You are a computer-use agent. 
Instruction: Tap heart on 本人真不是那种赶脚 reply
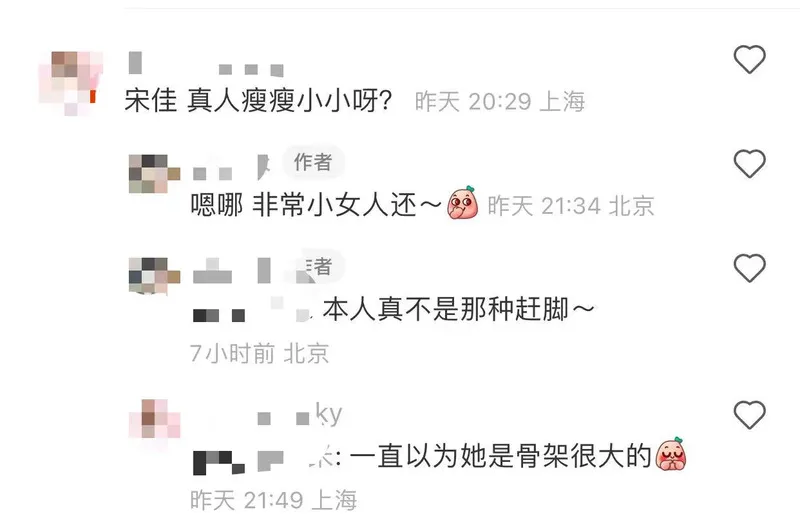coord(749,268)
